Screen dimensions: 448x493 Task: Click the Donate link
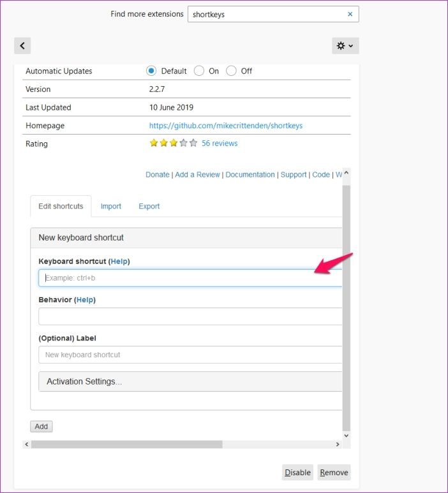[157, 175]
